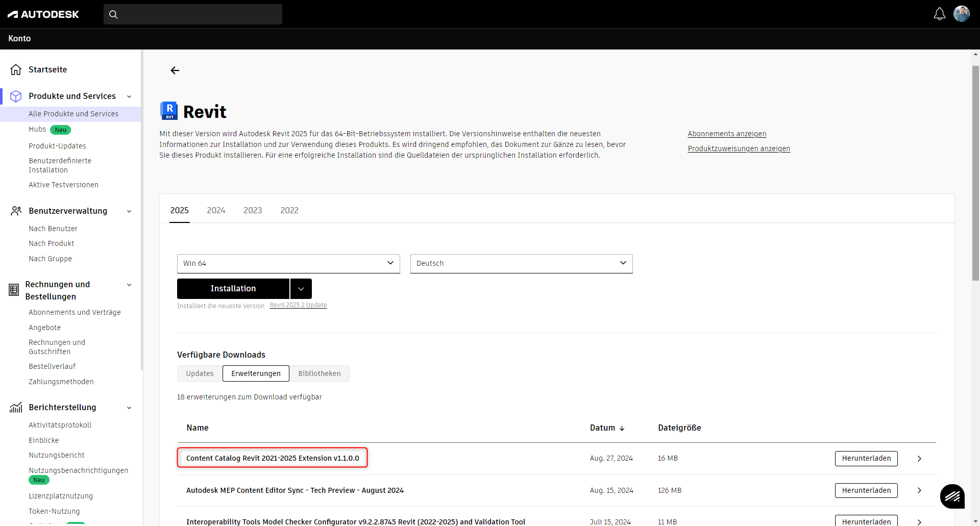Switch to the 2024 version tab
The width and height of the screenshot is (980, 526).
coord(216,210)
